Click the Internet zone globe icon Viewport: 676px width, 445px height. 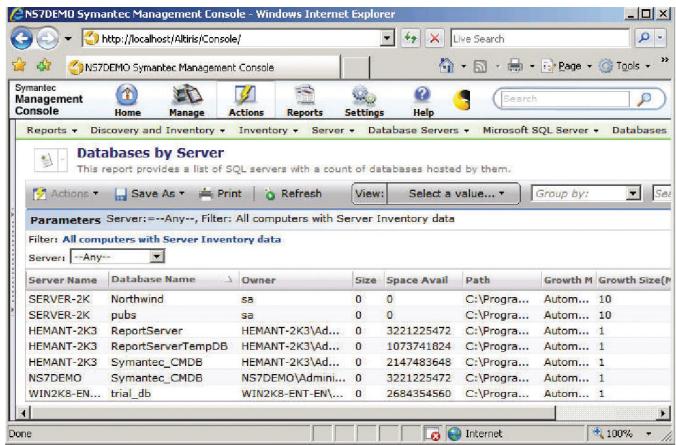coord(454,434)
